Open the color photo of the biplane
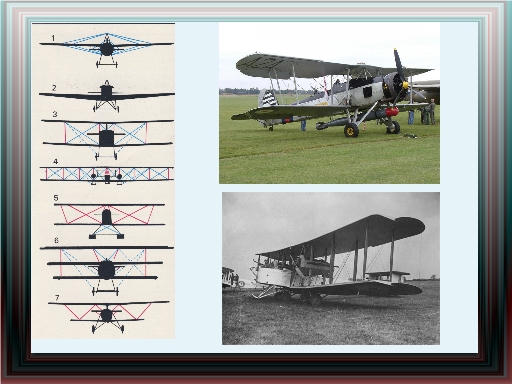This screenshot has width=512, height=384. [x=329, y=103]
